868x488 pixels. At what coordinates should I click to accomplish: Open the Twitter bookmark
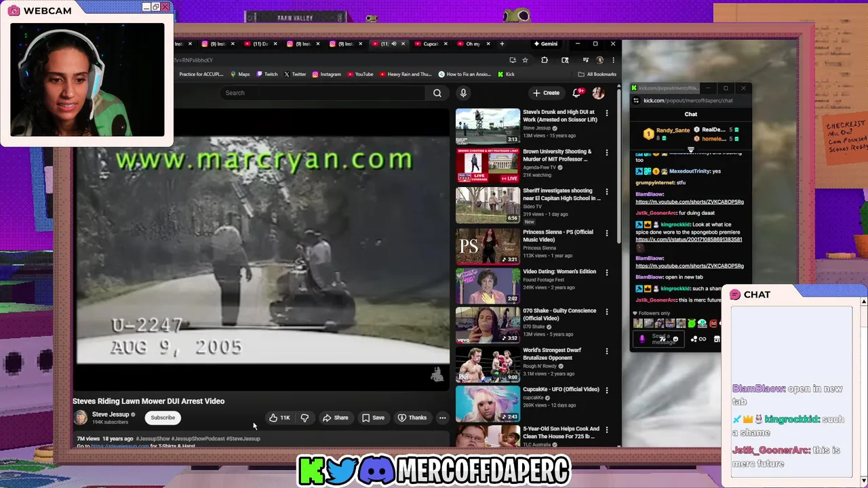coord(295,74)
